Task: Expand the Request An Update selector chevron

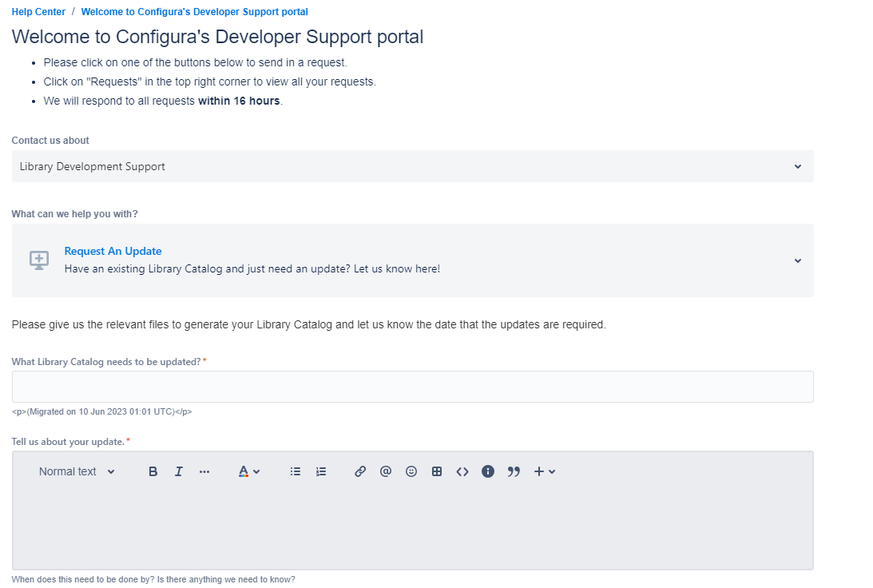Action: click(x=797, y=260)
